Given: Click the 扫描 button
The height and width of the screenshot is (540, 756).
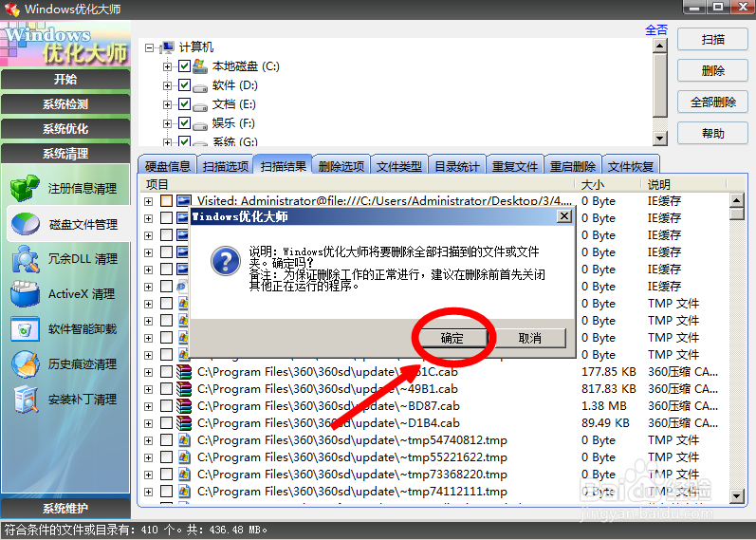Looking at the screenshot, I should click(x=712, y=40).
